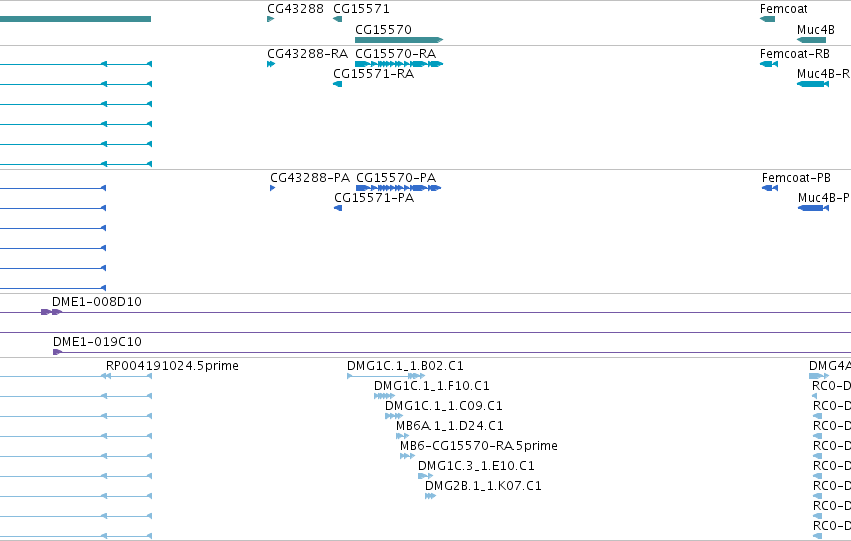Image resolution: width=851 pixels, height=541 pixels.
Task: Click the CG43288-PA arrow glyph
Action: pos(272,188)
